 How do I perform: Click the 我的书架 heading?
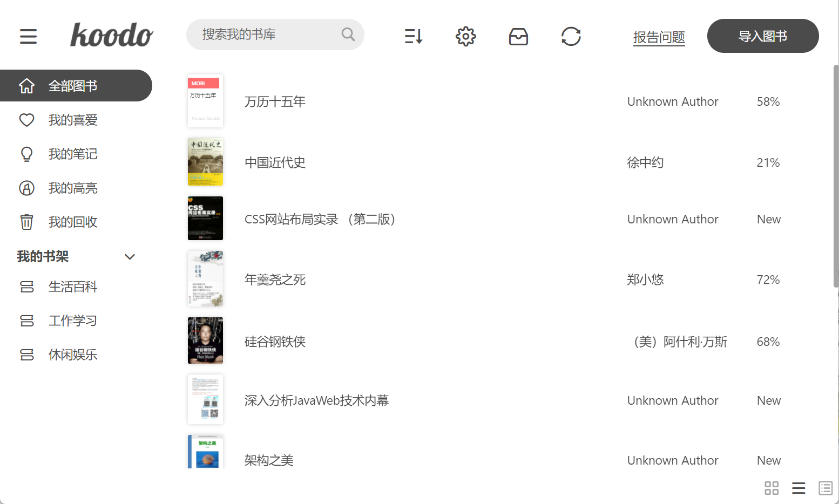pyautogui.click(x=43, y=256)
